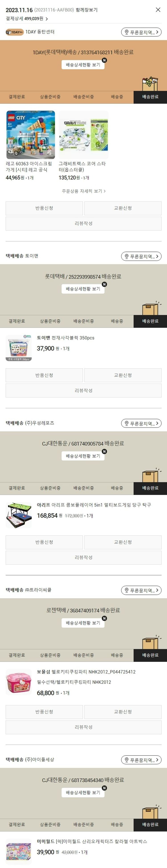View CJ대한통운 681740905784 delivery status
167x868 pixels.
click(83, 456)
